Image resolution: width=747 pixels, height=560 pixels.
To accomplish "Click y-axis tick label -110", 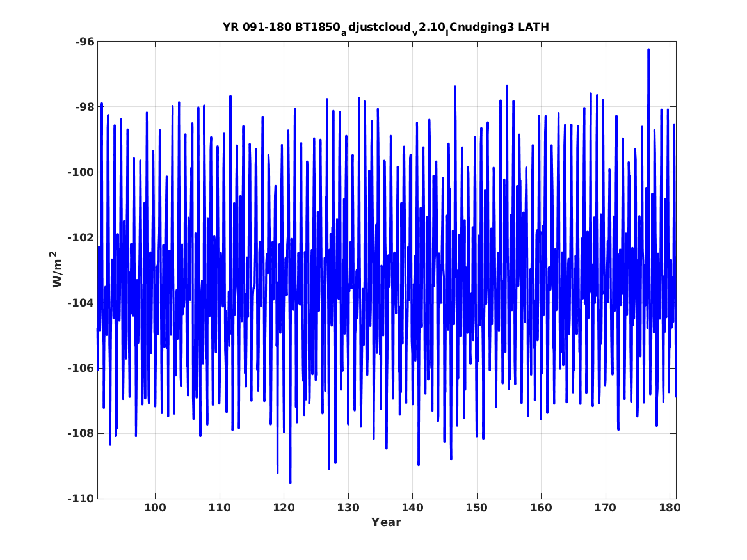I will [81, 499].
